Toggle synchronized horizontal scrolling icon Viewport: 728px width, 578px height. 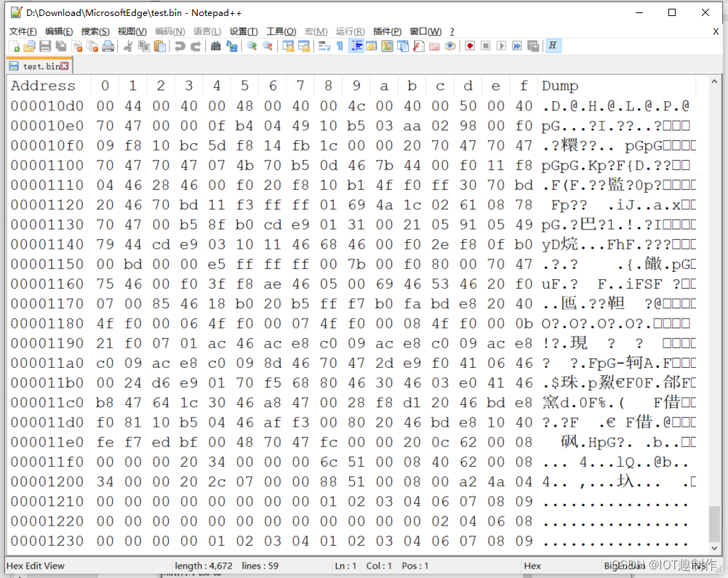[304, 46]
